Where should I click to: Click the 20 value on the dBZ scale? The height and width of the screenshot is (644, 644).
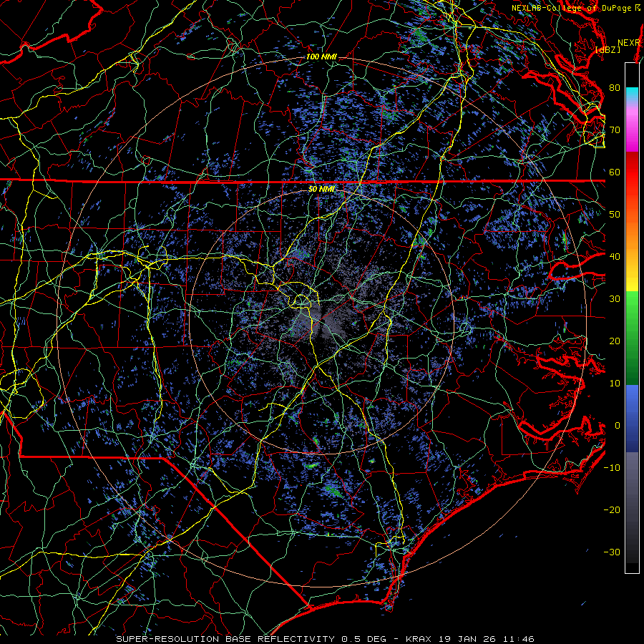[x=615, y=341]
